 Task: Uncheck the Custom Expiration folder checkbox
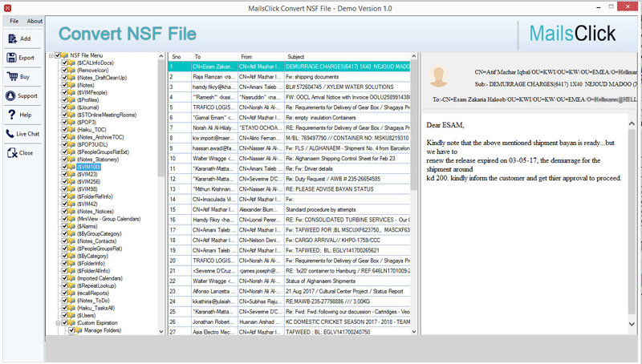[65, 323]
